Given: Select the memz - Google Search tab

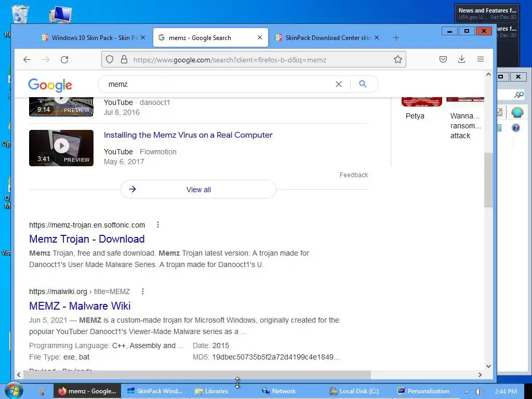Looking at the screenshot, I should [210, 37].
